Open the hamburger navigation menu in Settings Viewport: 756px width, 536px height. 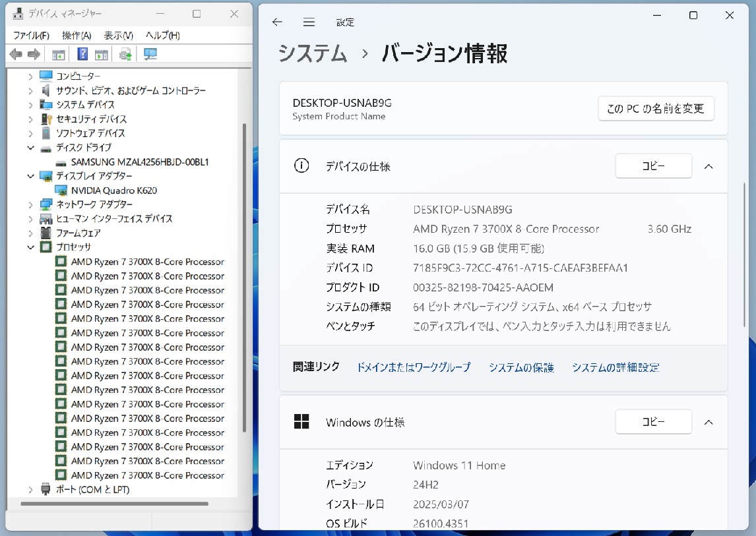pos(309,22)
